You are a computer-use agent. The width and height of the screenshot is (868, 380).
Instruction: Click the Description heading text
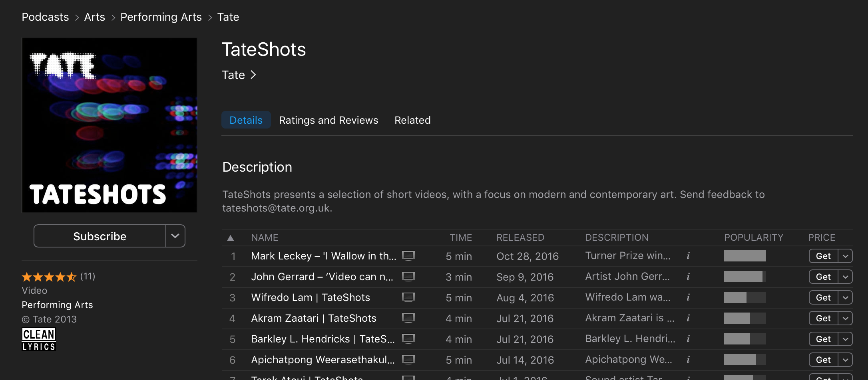[x=257, y=167]
